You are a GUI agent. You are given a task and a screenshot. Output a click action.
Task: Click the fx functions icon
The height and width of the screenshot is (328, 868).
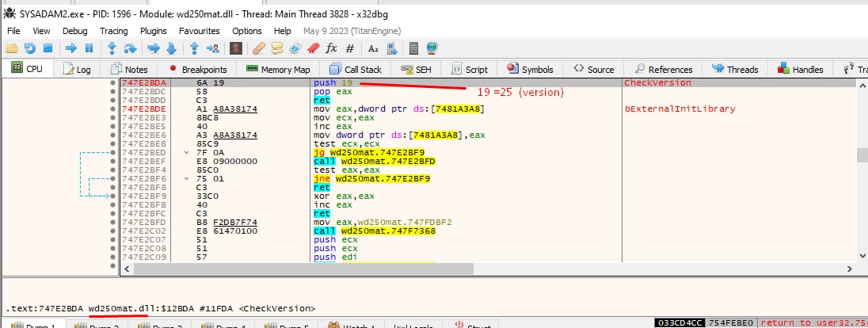[x=332, y=48]
